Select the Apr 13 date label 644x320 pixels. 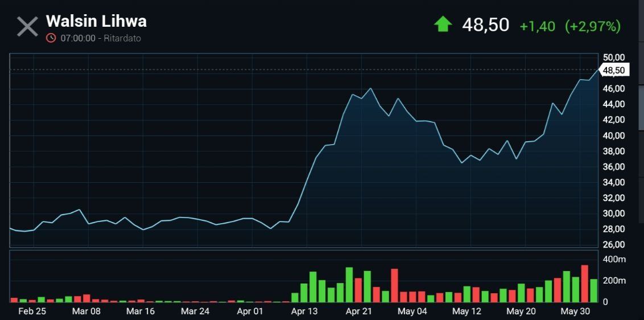[x=305, y=311]
